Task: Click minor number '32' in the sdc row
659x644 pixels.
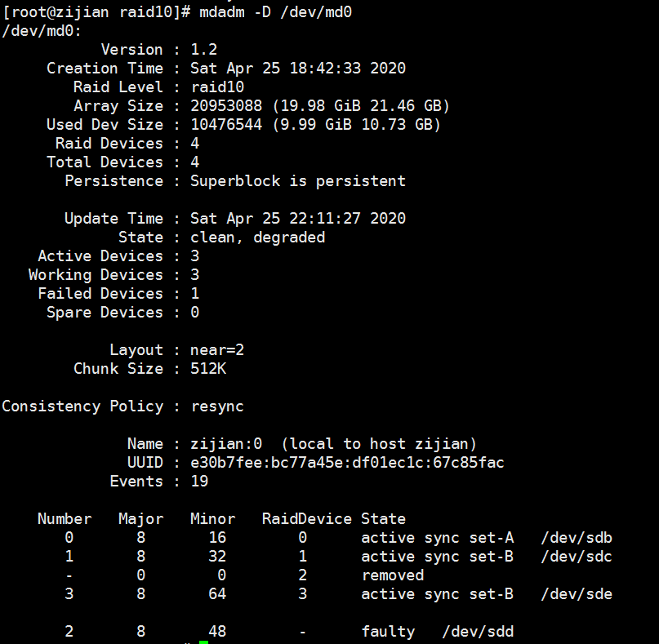Action: click(x=217, y=557)
